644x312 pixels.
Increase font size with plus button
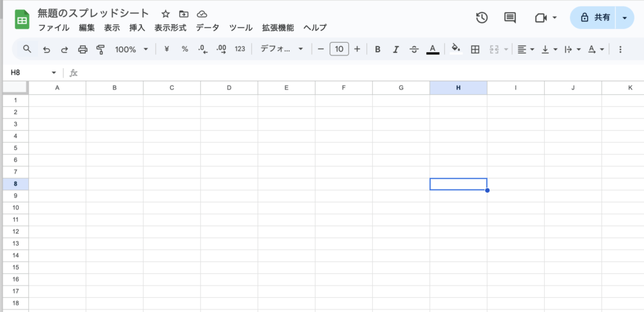pos(357,49)
